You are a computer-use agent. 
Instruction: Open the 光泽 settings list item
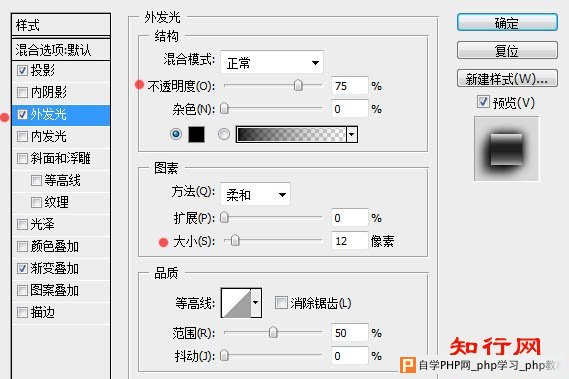tap(61, 224)
